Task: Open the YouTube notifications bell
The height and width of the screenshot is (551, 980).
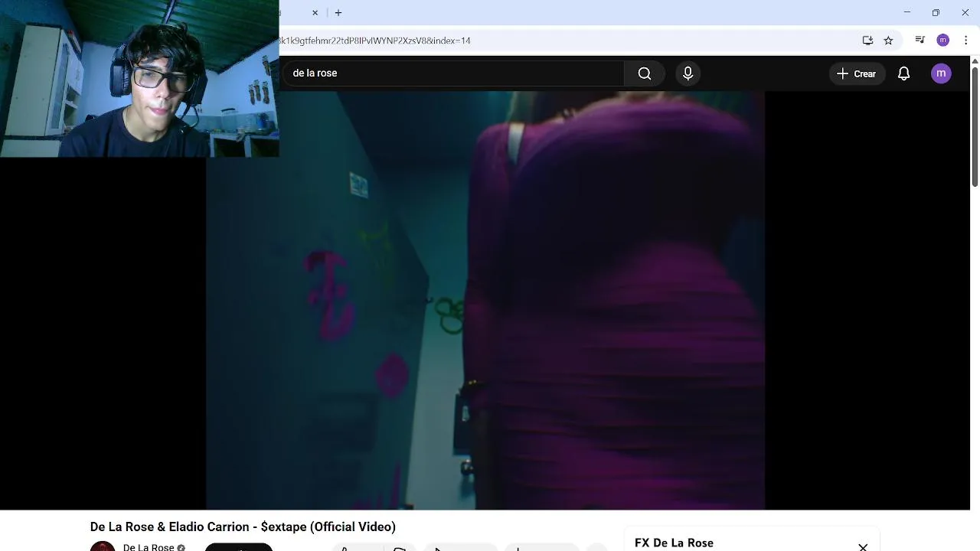Action: coord(904,73)
